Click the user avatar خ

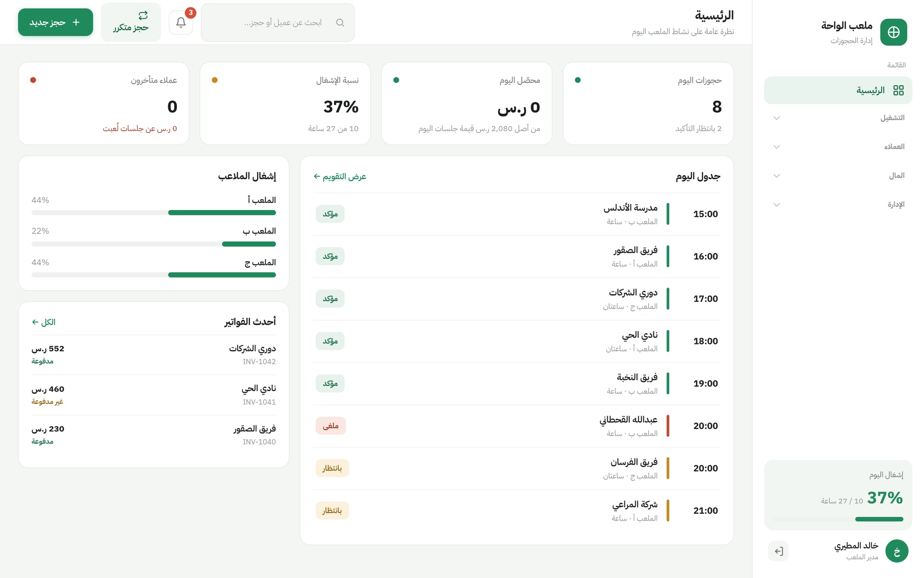(897, 551)
